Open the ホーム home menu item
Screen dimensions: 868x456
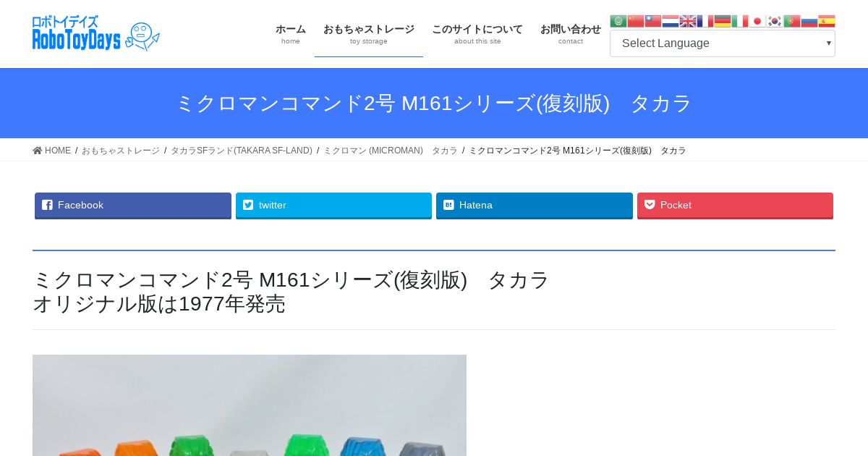click(291, 34)
